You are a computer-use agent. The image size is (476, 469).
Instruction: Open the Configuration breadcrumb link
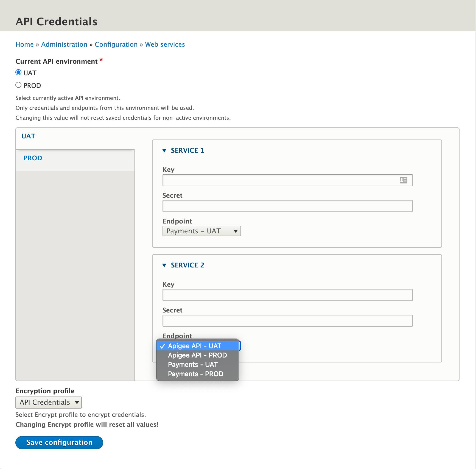(x=116, y=44)
